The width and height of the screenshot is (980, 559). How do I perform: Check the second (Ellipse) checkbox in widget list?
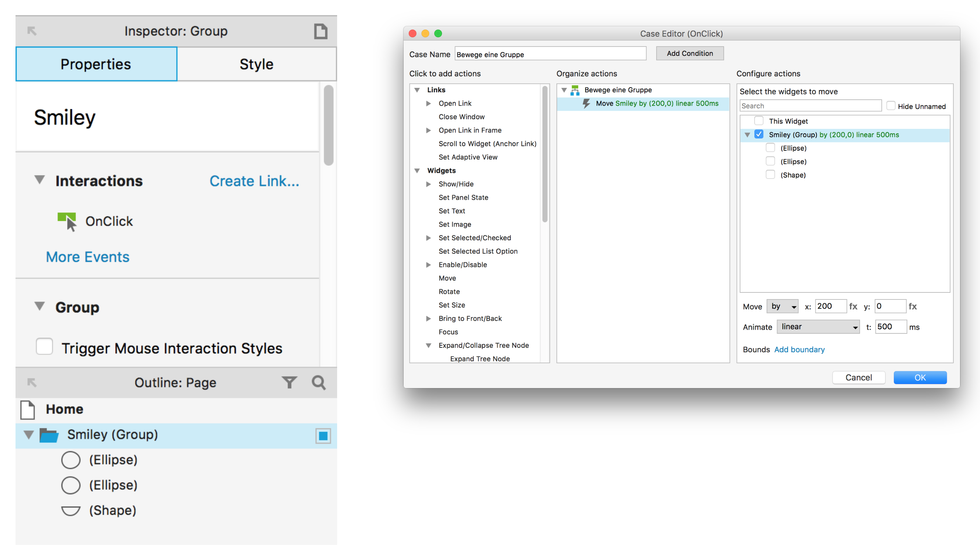click(x=770, y=161)
